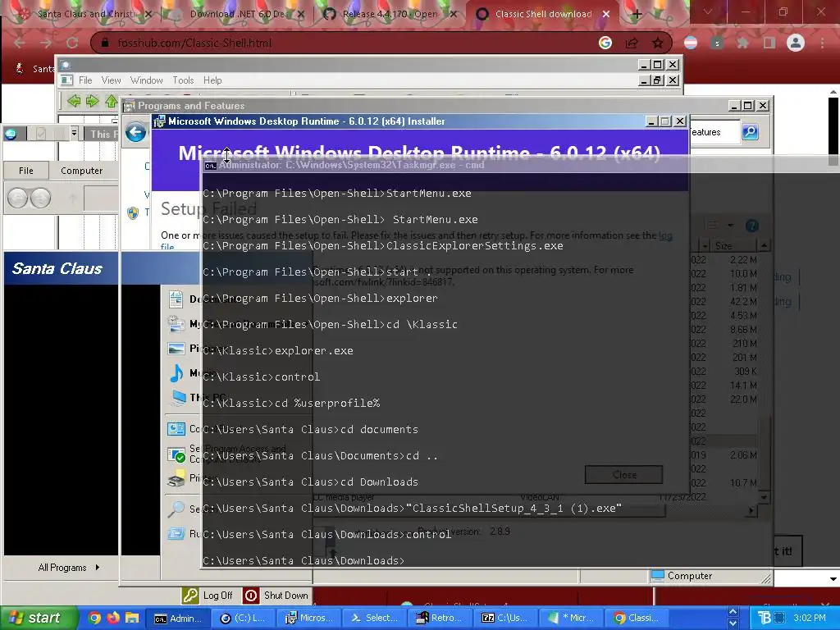Click the Chrome page scrollbar up arrow
Image resolution: width=840 pixels, height=630 pixels.
[833, 92]
